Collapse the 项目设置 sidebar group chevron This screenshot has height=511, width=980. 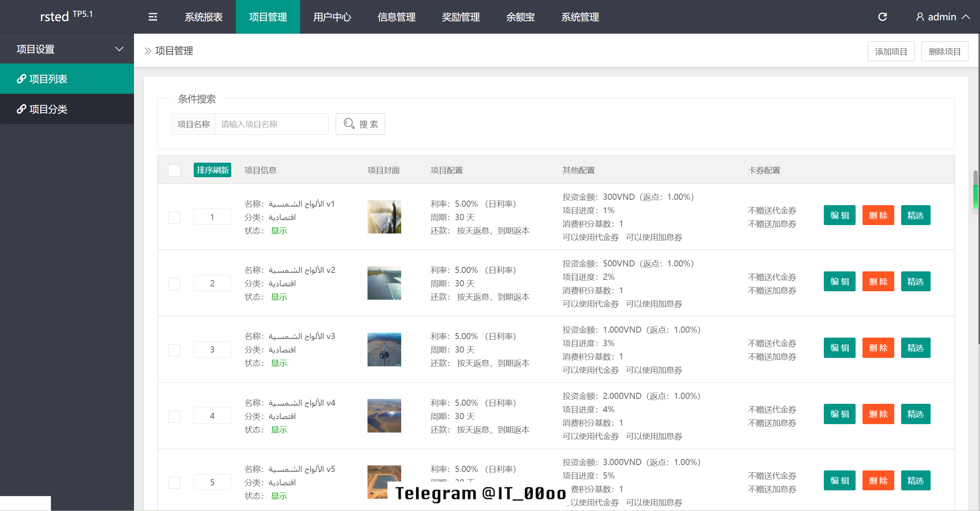(119, 49)
